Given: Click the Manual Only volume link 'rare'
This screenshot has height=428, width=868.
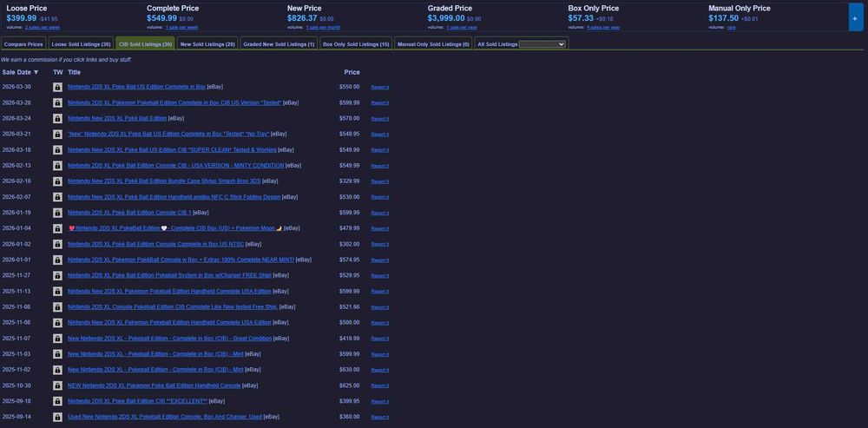Looking at the screenshot, I should coord(731,27).
